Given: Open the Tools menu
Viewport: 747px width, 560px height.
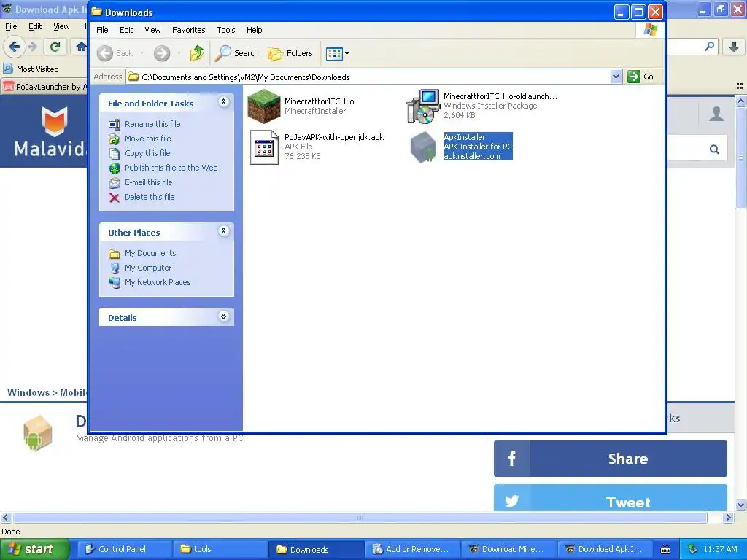Looking at the screenshot, I should point(226,30).
